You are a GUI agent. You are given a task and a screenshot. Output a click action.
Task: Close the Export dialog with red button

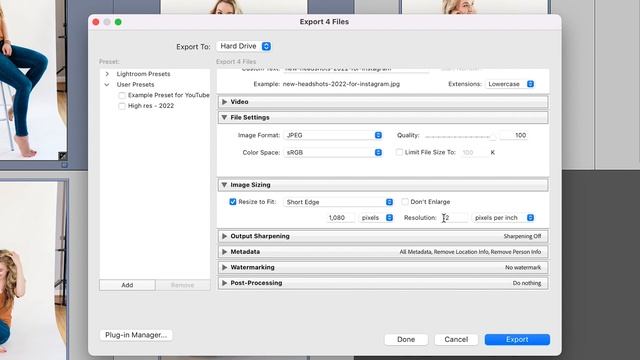coord(96,22)
